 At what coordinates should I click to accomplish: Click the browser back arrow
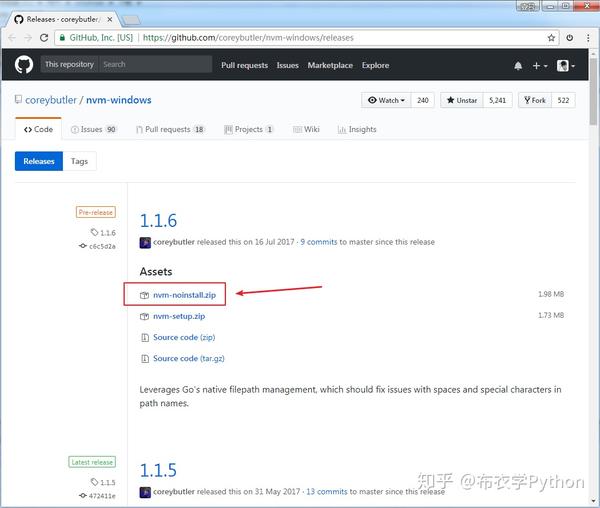(x=12, y=37)
